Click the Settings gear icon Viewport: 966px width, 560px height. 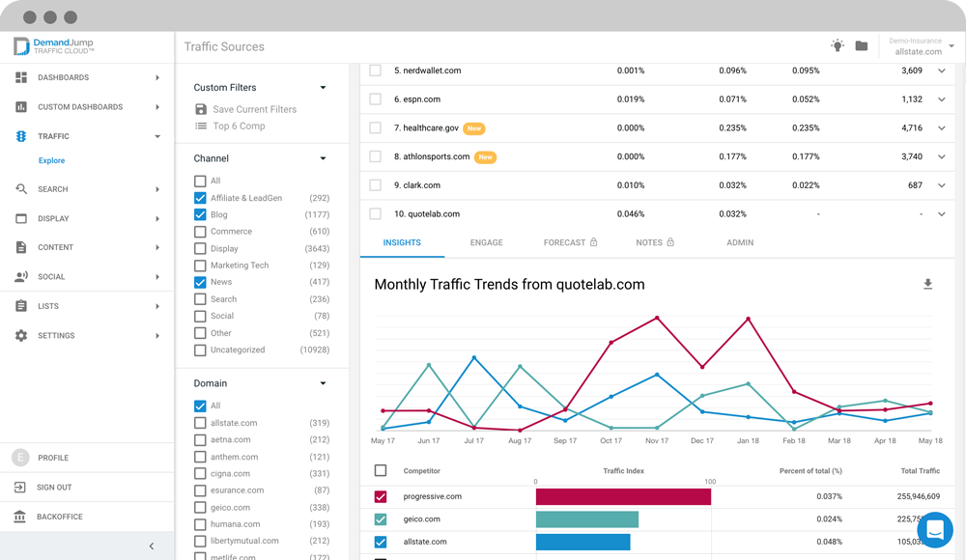21,335
